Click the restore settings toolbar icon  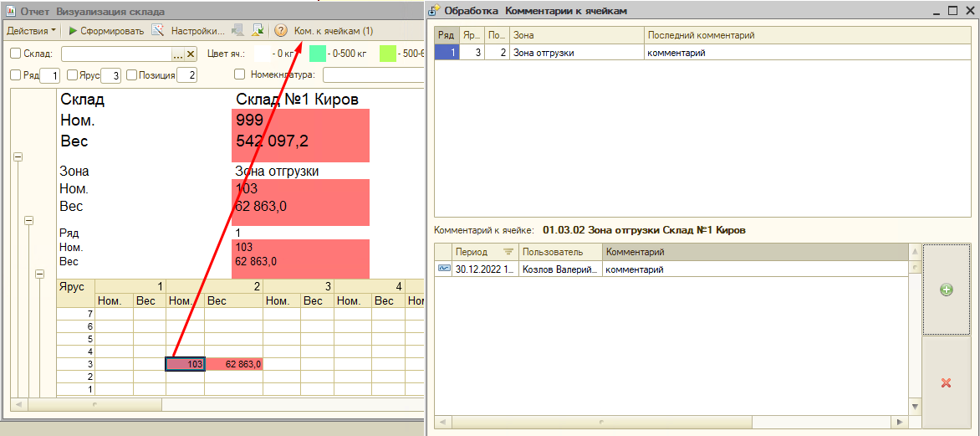(238, 30)
